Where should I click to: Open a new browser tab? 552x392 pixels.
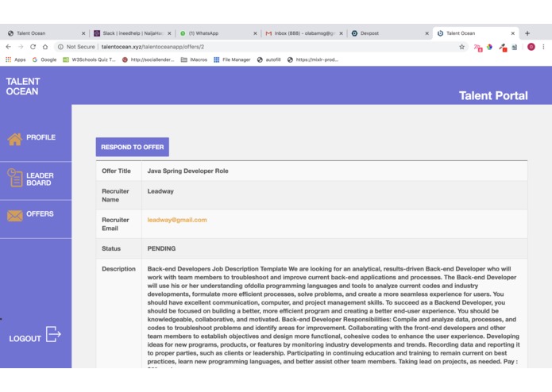[527, 33]
